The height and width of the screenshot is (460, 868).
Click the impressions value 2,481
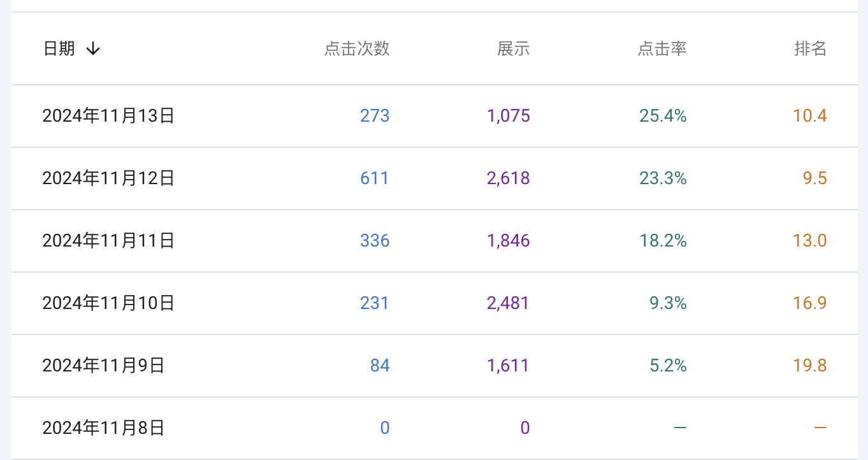coord(509,303)
